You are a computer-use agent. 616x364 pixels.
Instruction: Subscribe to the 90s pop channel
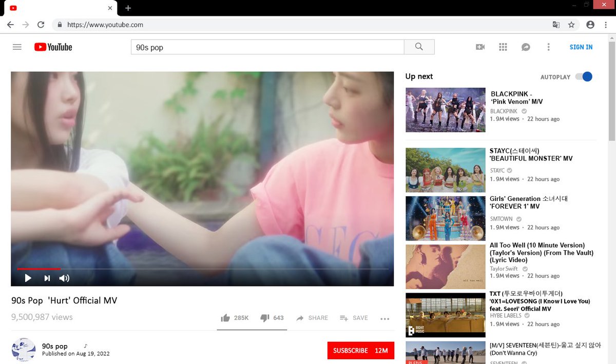point(361,351)
